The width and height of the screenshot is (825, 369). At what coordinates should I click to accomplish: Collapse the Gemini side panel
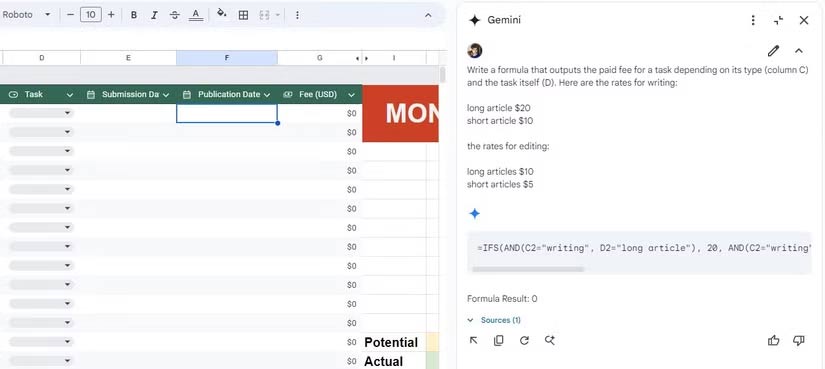coord(779,21)
